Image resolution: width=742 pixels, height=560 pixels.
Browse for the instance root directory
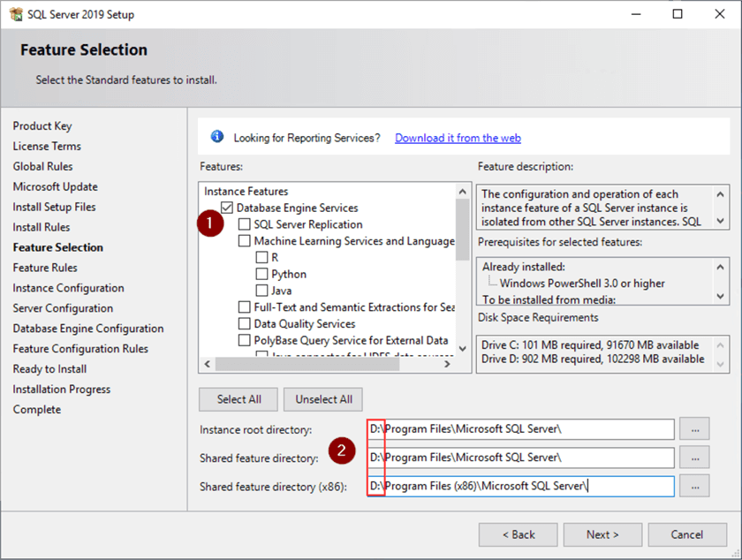[x=695, y=429]
